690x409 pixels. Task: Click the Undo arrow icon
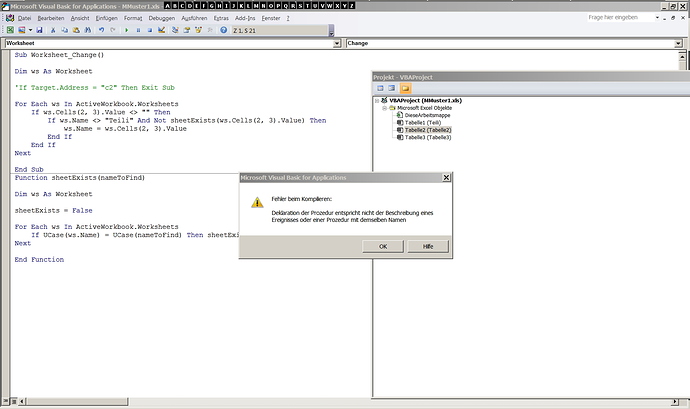point(101,30)
